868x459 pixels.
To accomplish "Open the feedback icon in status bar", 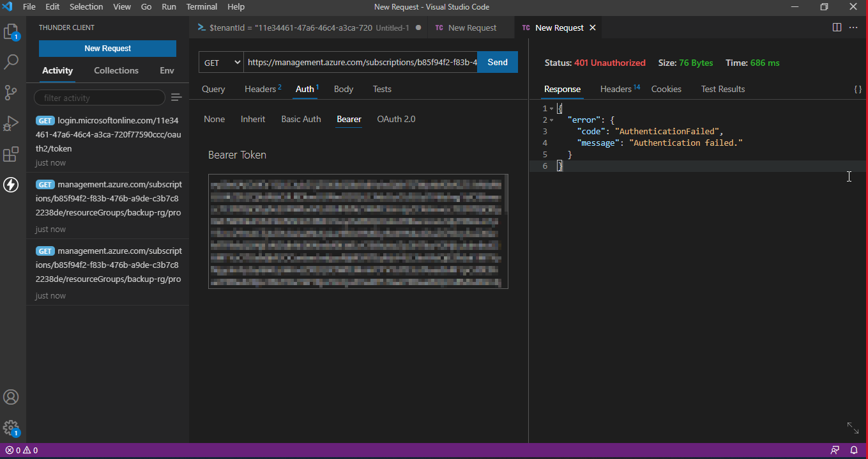I will [x=835, y=450].
